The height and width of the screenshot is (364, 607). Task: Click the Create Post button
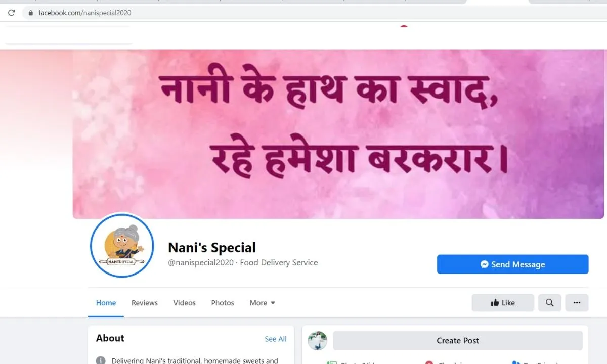[x=458, y=341]
